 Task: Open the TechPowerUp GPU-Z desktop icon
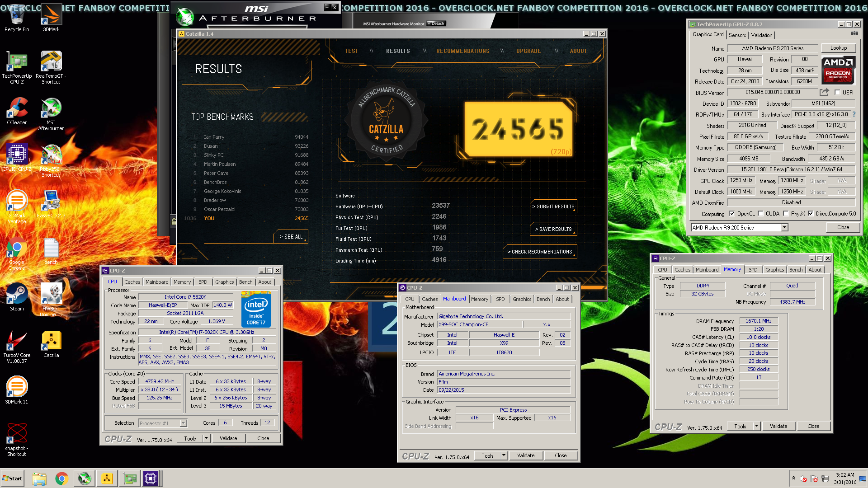(17, 68)
